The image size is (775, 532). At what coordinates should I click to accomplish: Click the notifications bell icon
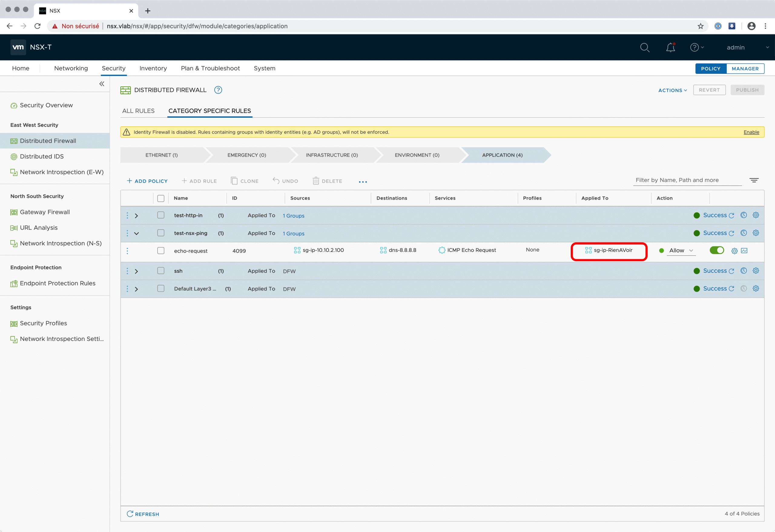click(x=670, y=47)
